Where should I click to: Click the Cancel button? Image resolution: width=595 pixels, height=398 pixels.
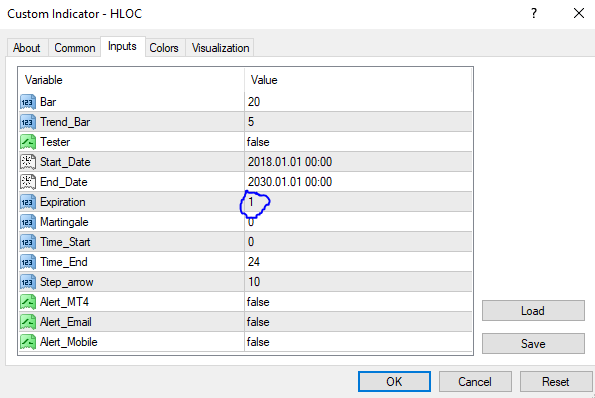pyautogui.click(x=475, y=381)
